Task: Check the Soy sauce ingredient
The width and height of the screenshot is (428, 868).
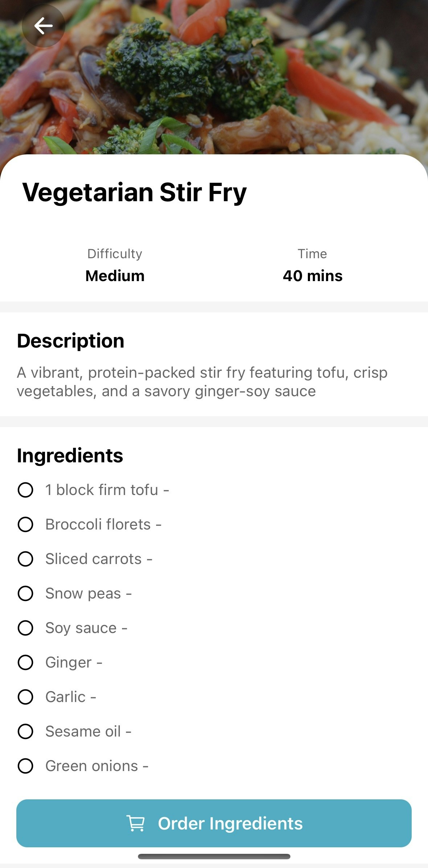Action: [25, 628]
